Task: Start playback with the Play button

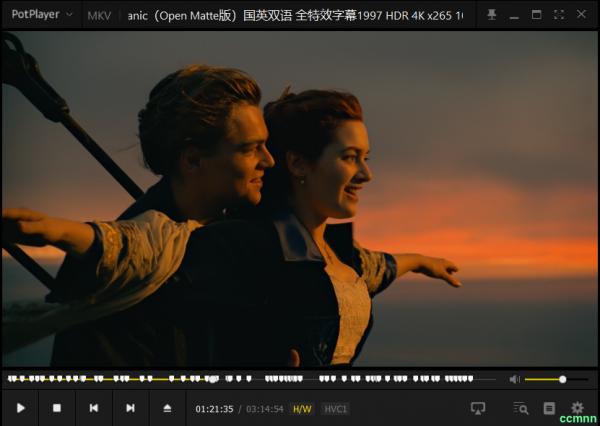Action: (21, 408)
